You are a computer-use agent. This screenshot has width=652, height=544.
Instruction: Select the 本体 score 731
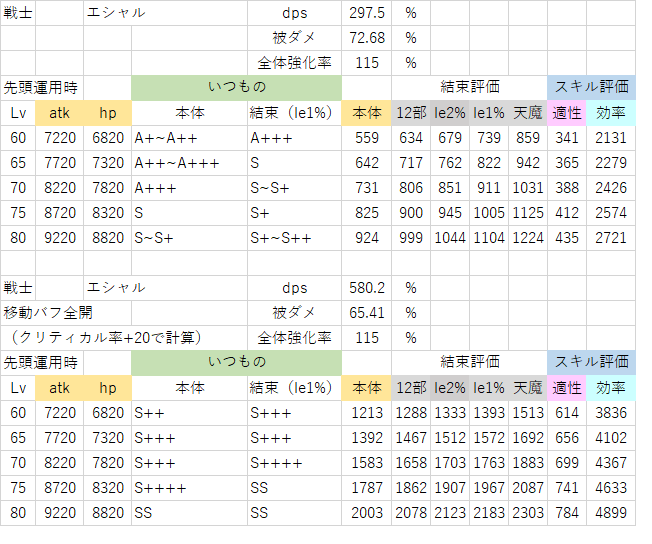pyautogui.click(x=366, y=188)
